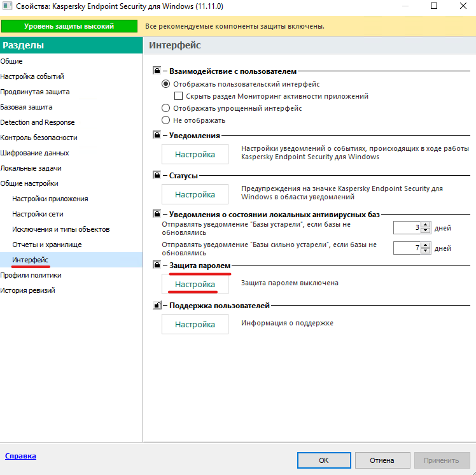Image resolution: width=476 pixels, height=475 pixels.
Task: Open Настройка button under Защита паролем
Action: pos(195,284)
